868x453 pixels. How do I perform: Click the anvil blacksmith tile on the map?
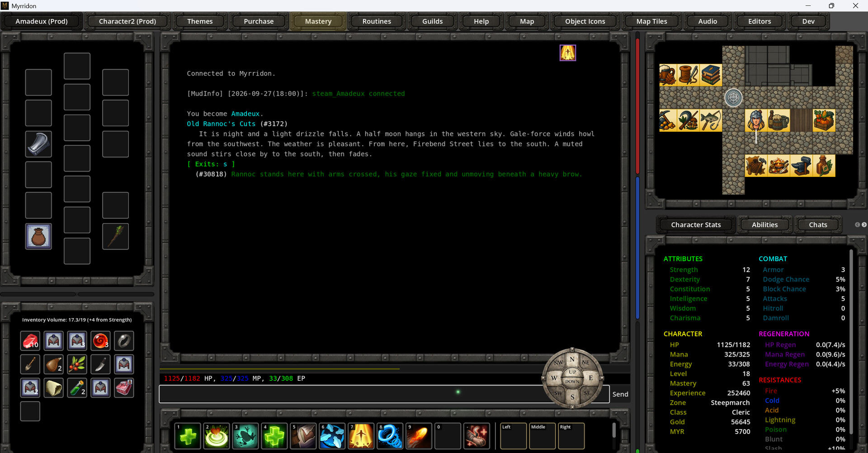pyautogui.click(x=801, y=166)
